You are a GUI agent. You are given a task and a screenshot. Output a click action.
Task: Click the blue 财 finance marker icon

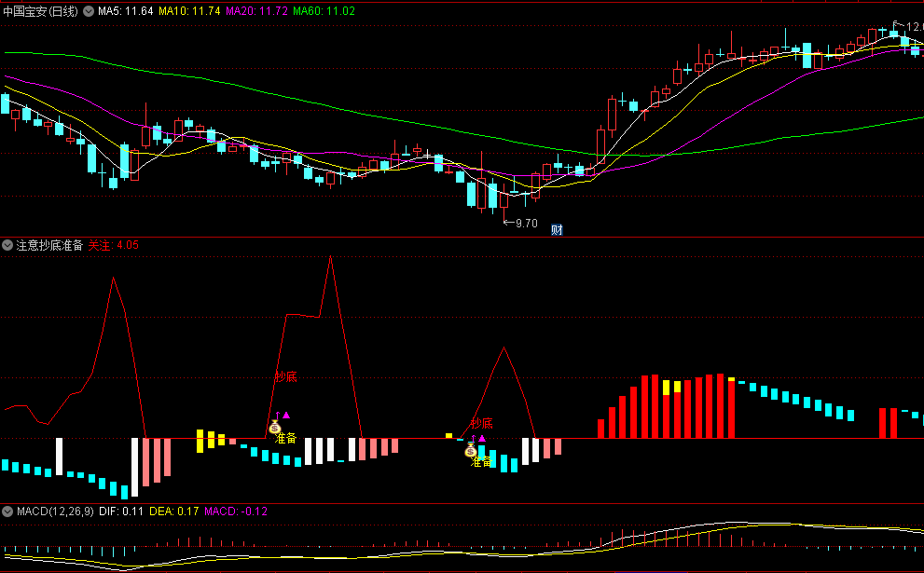[x=557, y=230]
